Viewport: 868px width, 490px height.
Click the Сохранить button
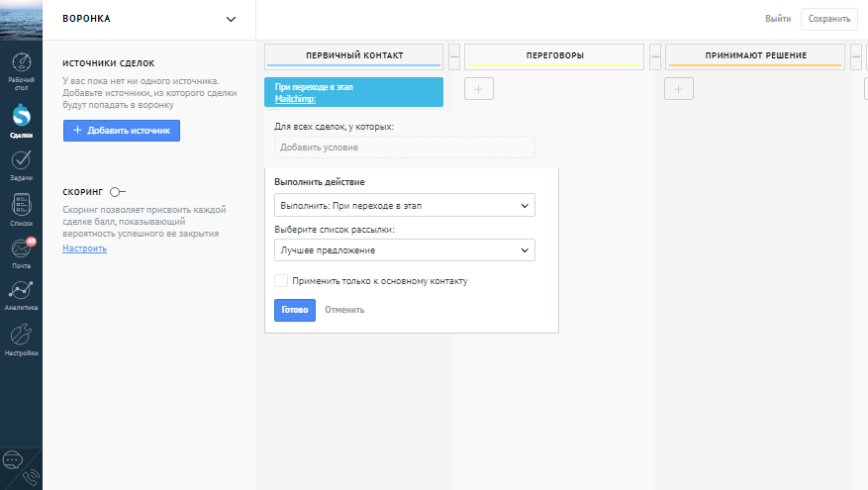click(829, 19)
